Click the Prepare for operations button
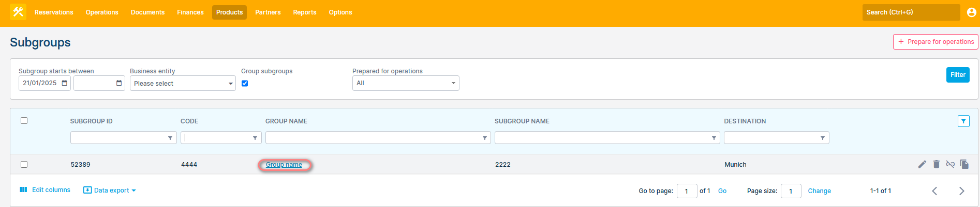Viewport: 980px width, 207px height. point(935,42)
